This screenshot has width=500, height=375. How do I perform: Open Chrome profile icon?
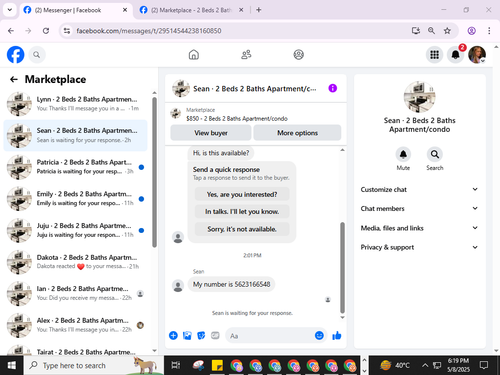[472, 31]
